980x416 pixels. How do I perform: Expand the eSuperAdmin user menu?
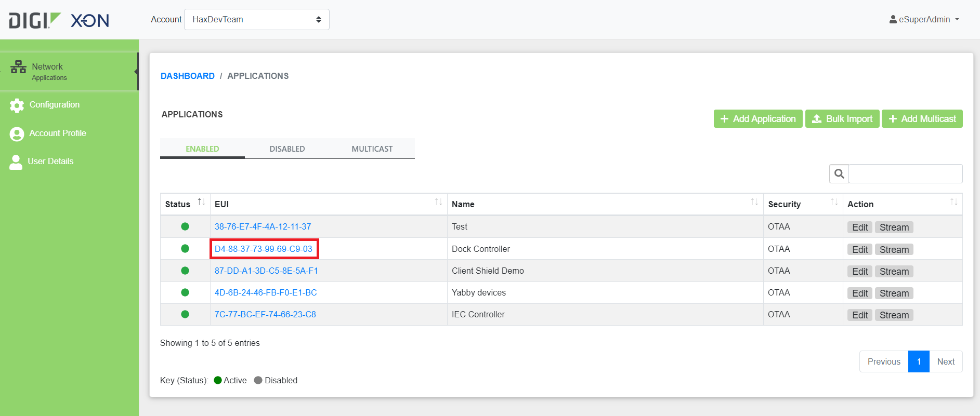[x=924, y=19]
